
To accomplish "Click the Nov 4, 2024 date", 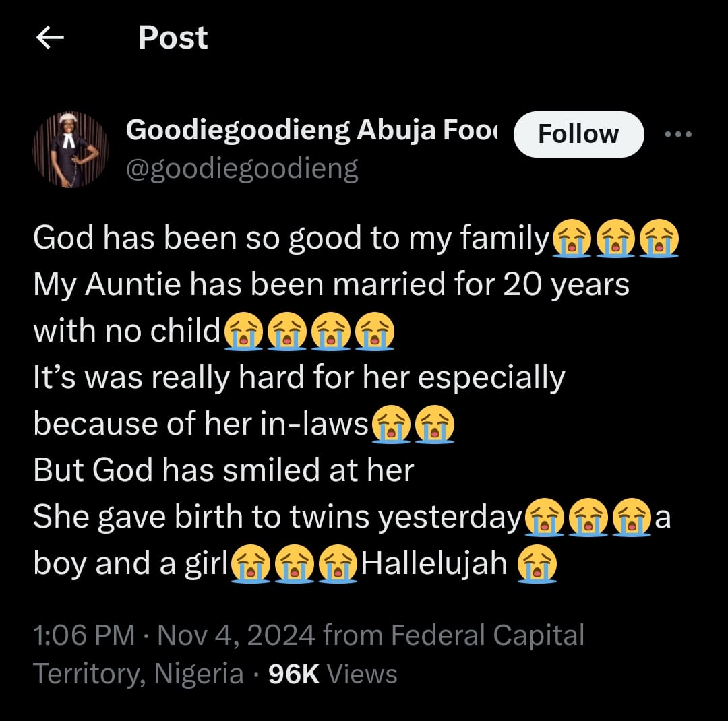I will 236,635.
